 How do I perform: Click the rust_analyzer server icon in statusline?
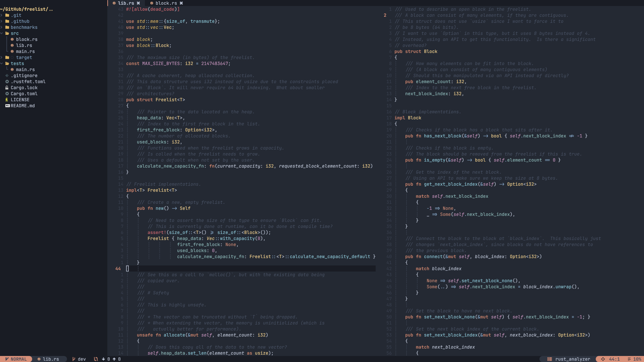coord(549,359)
